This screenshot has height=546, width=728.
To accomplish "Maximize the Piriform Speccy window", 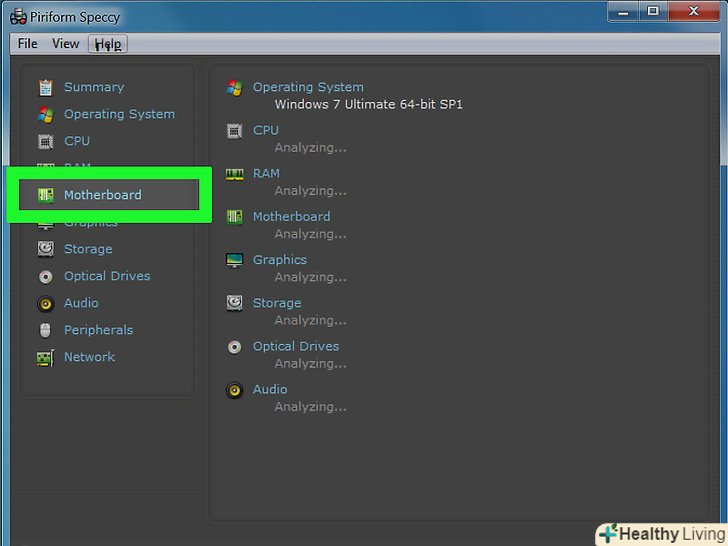I will (x=653, y=12).
